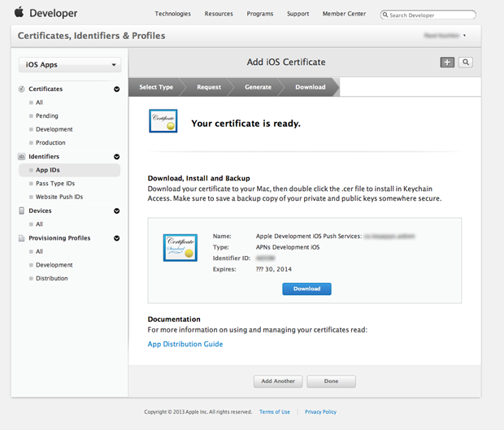Open the account name dropdown arrow
The image size is (504, 430).
[464, 35]
